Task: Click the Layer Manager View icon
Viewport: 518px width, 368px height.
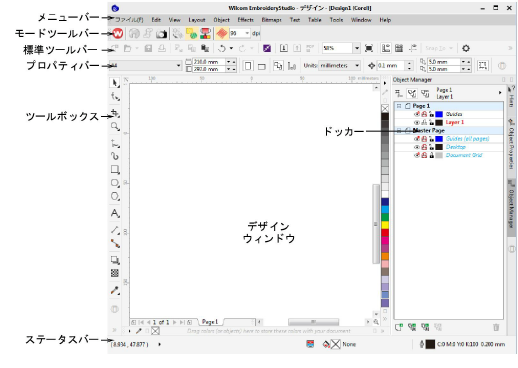Action: pos(425,94)
